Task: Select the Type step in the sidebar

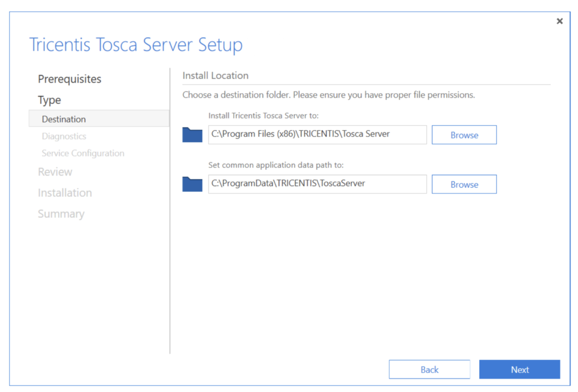Action: (50, 100)
